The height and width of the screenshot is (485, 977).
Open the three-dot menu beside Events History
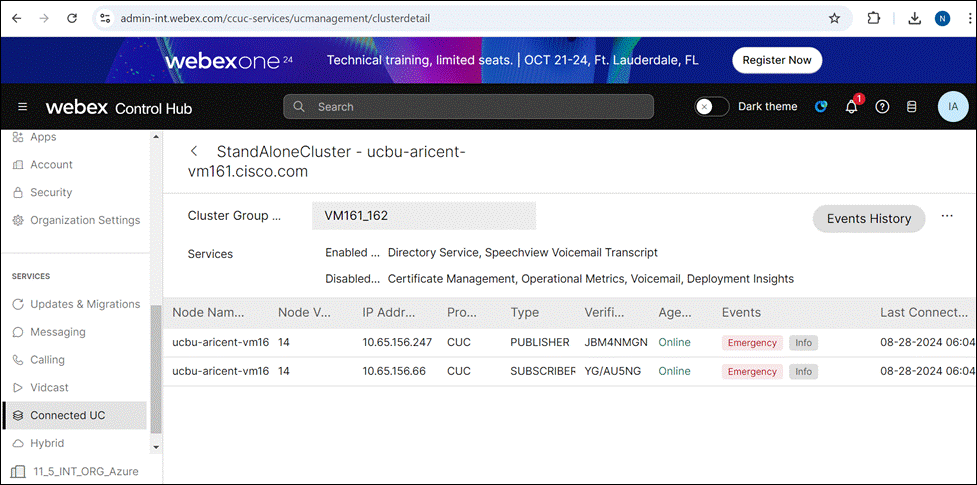pyautogui.click(x=947, y=216)
